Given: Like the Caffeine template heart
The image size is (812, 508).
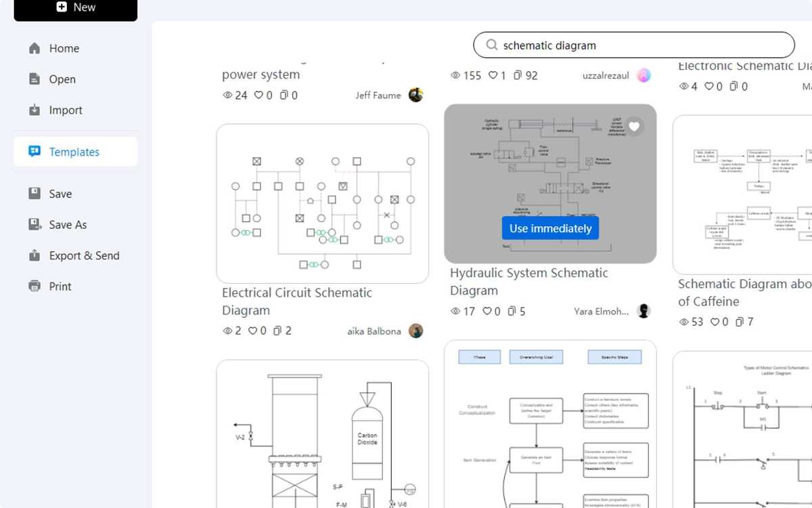Looking at the screenshot, I should (x=714, y=322).
